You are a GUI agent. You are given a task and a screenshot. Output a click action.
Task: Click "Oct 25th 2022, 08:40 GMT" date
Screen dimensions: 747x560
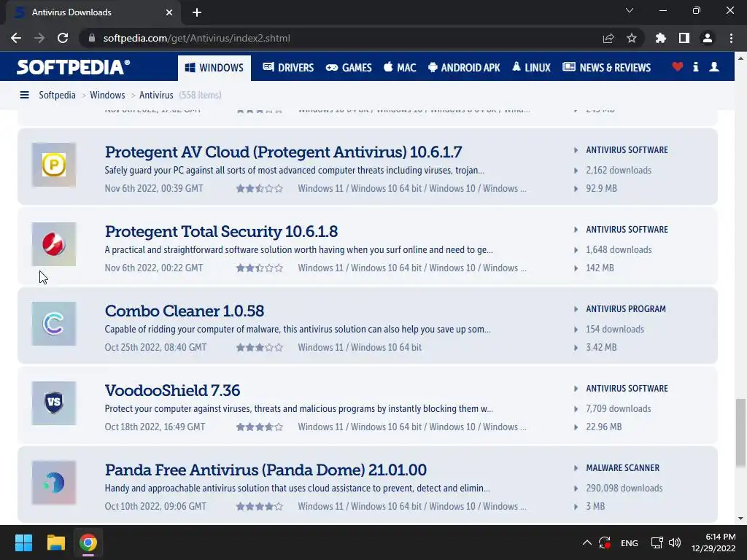(156, 348)
